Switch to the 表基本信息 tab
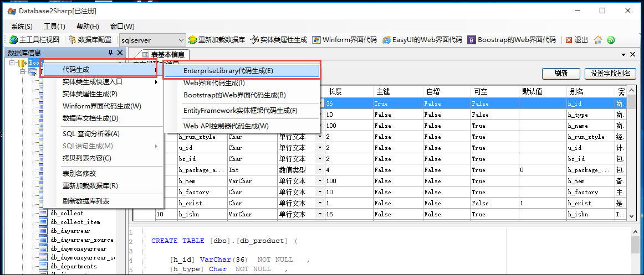Viewport: 644px width, 275px height. (x=163, y=54)
